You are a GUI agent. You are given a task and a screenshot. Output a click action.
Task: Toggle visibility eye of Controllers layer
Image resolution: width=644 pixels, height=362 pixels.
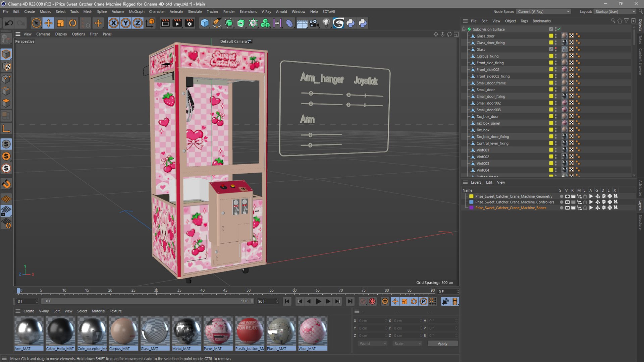pos(567,202)
